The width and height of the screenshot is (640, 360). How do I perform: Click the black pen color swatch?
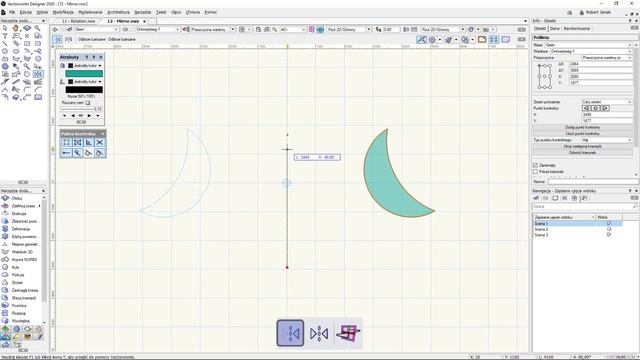coord(84,90)
